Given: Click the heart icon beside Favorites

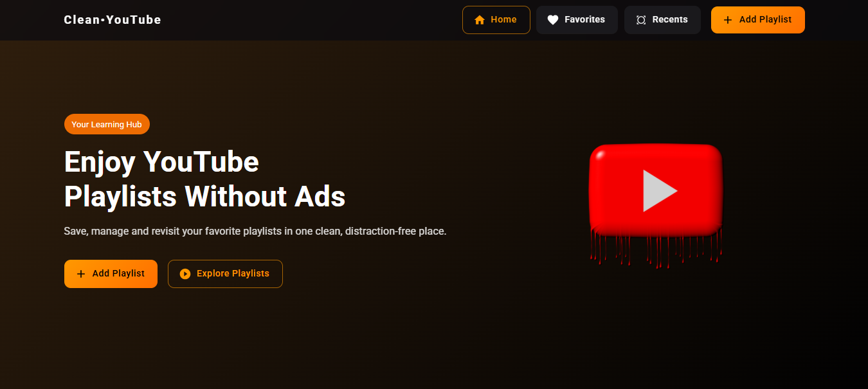Looking at the screenshot, I should (x=552, y=20).
